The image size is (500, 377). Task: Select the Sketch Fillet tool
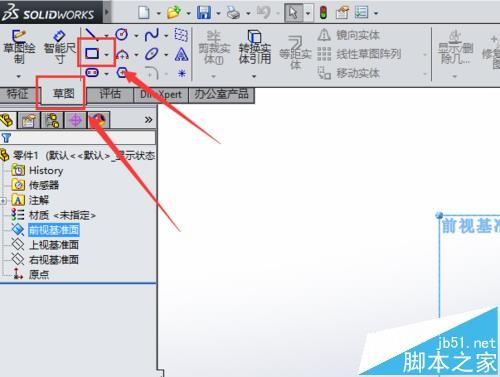(151, 72)
